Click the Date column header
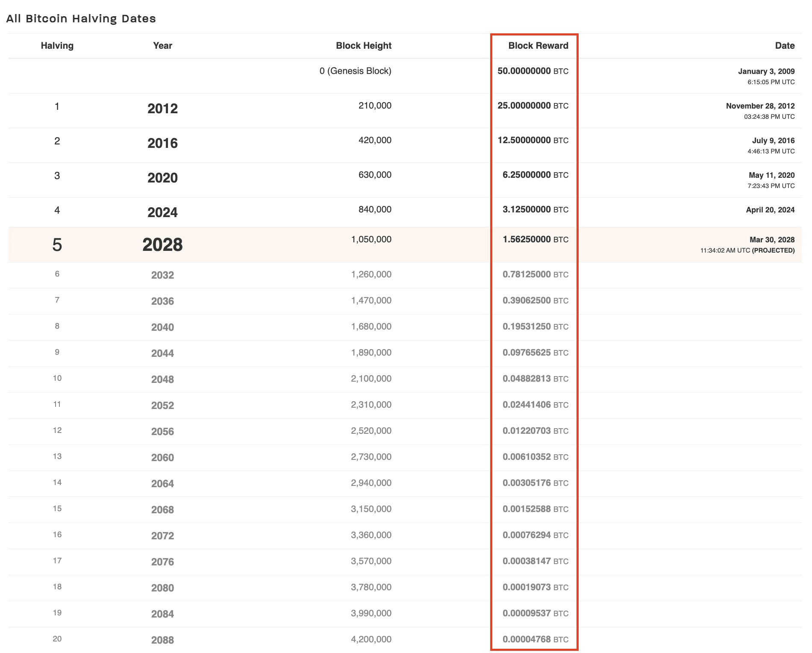This screenshot has width=812, height=653. [785, 46]
